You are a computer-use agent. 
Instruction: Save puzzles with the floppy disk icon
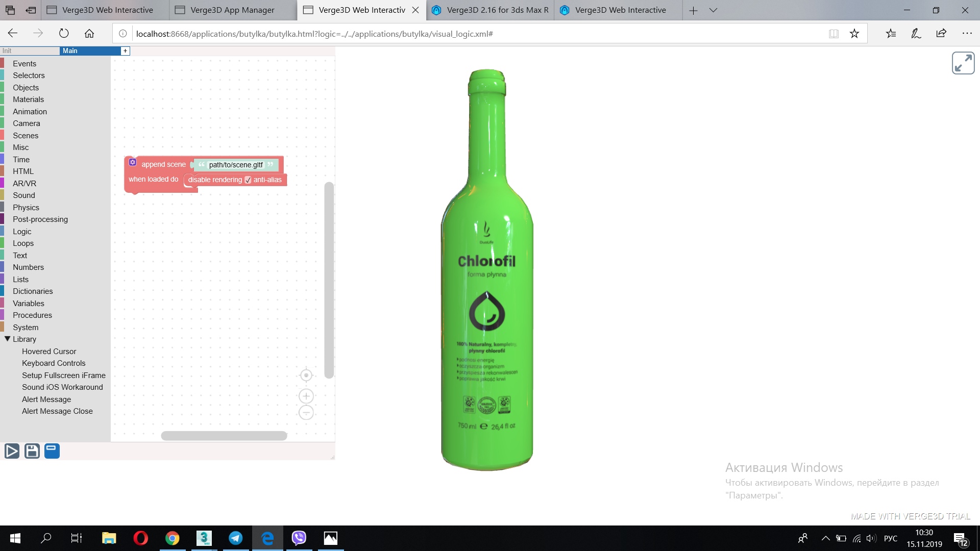pyautogui.click(x=32, y=451)
